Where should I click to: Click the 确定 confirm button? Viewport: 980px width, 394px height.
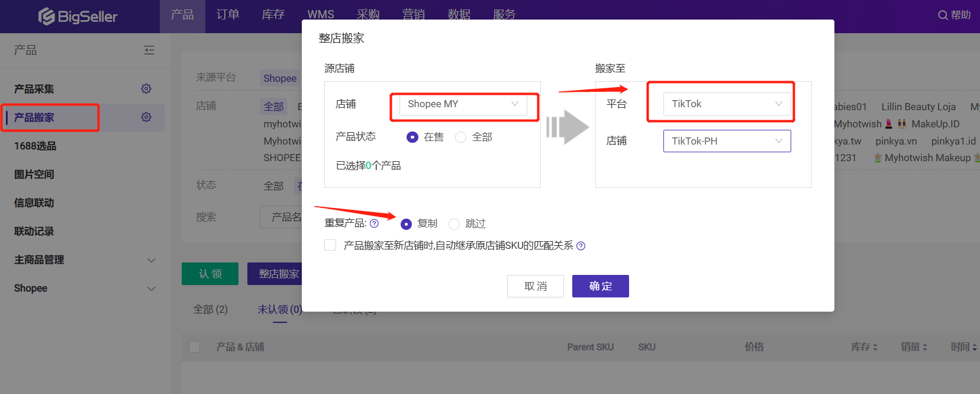pyautogui.click(x=600, y=286)
